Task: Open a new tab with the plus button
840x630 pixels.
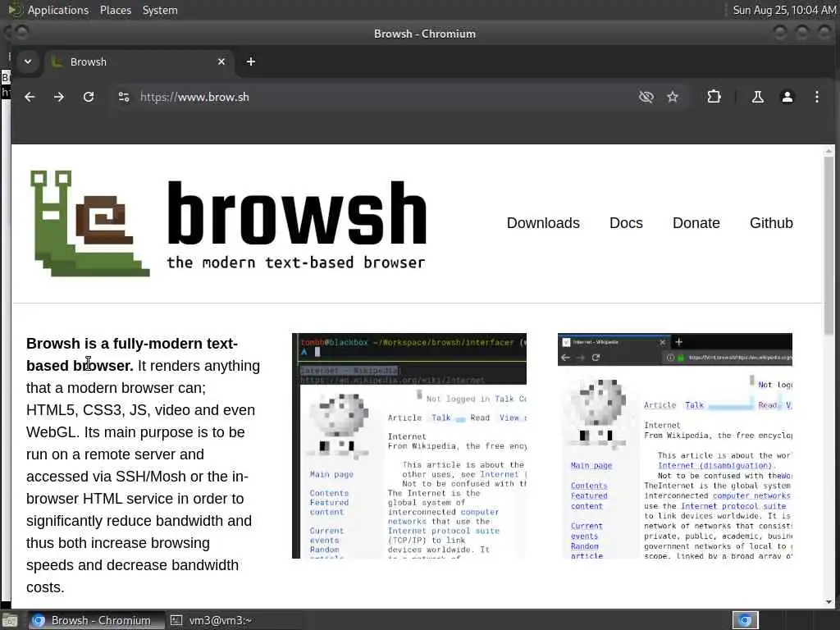Action: 251,62
